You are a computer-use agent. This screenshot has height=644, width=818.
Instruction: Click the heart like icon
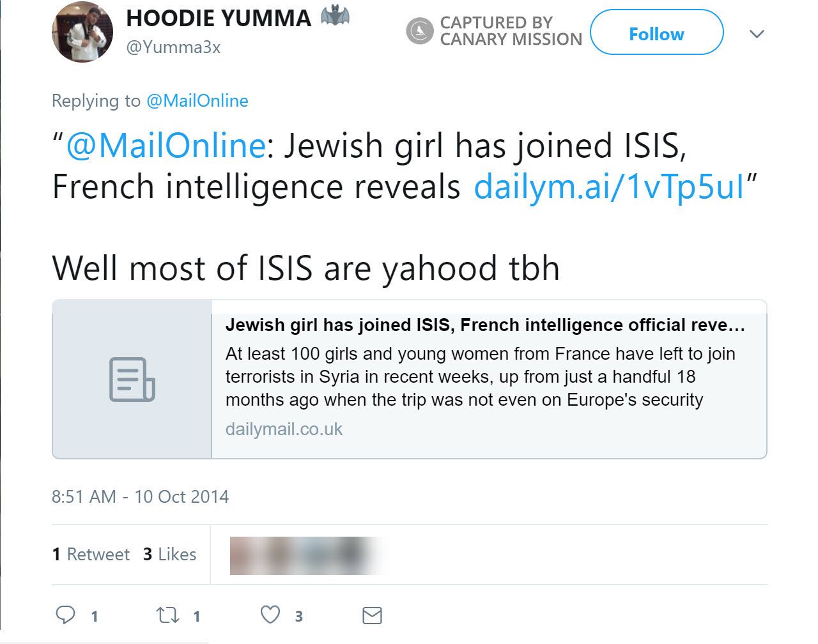270,615
